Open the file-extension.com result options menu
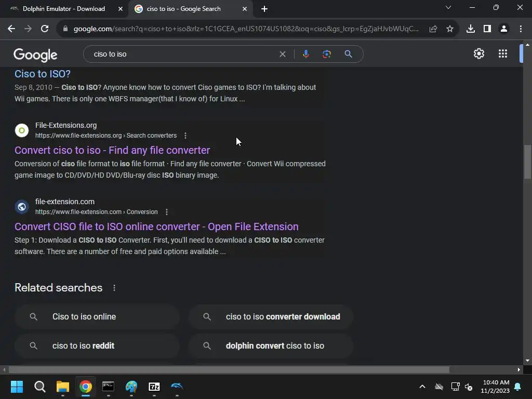Viewport: 532px width, 399px height. [167, 212]
